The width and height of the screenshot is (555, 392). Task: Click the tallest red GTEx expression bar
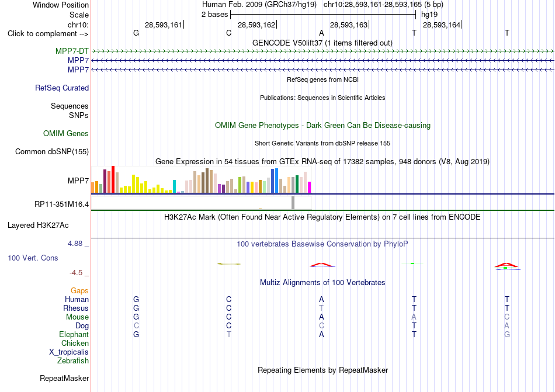tap(113, 179)
